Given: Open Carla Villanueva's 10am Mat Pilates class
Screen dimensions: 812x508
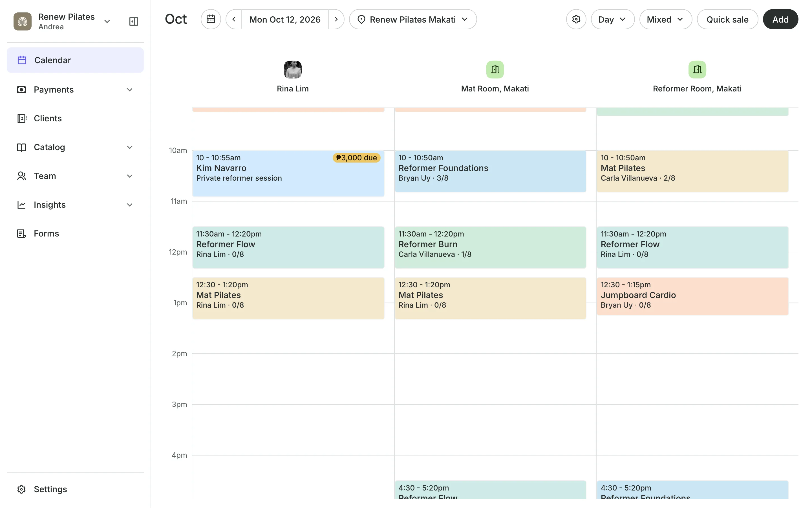Looking at the screenshot, I should (x=692, y=171).
